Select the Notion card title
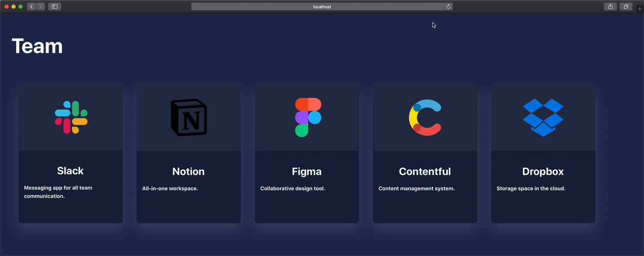Image resolution: width=644 pixels, height=256 pixels. tap(188, 172)
